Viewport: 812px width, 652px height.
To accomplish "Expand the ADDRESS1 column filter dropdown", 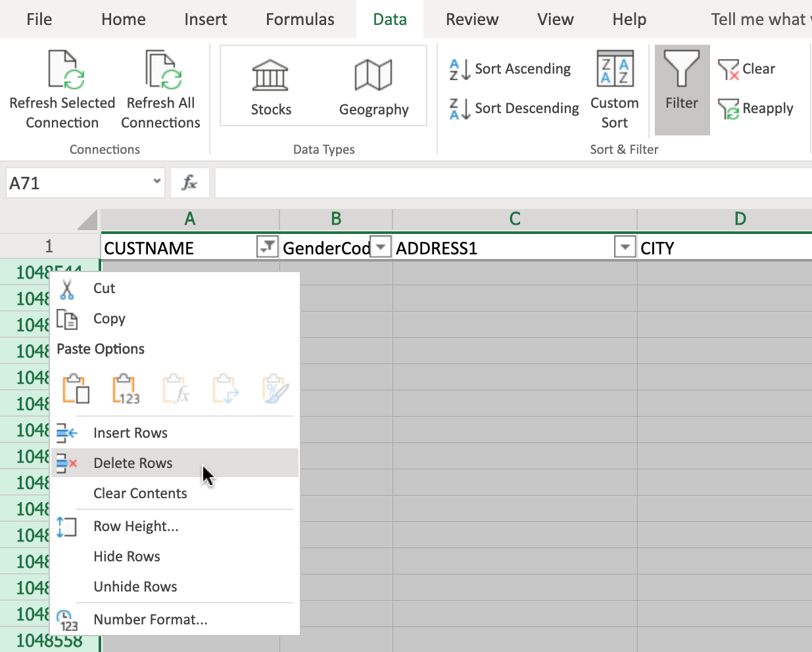I will (x=625, y=247).
